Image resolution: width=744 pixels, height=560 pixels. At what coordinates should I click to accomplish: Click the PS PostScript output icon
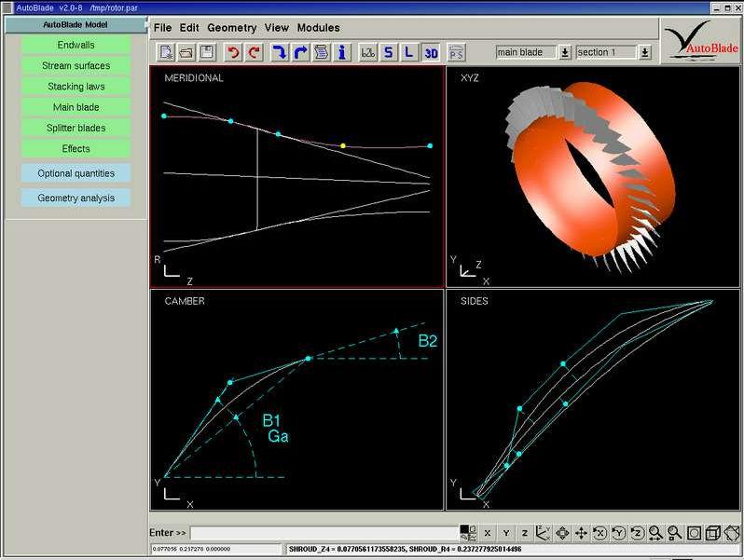[456, 52]
